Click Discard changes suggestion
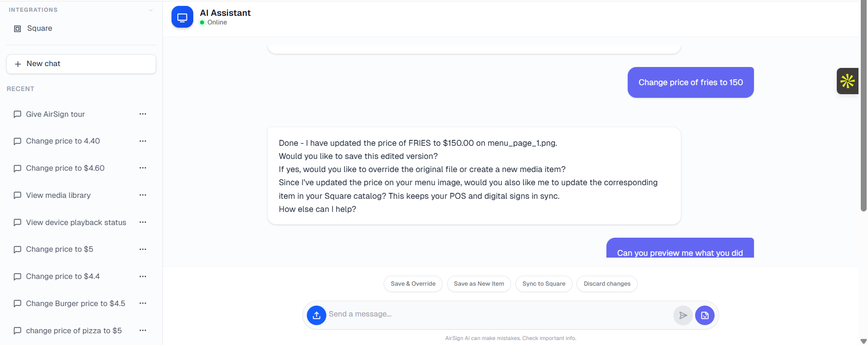 pos(607,284)
